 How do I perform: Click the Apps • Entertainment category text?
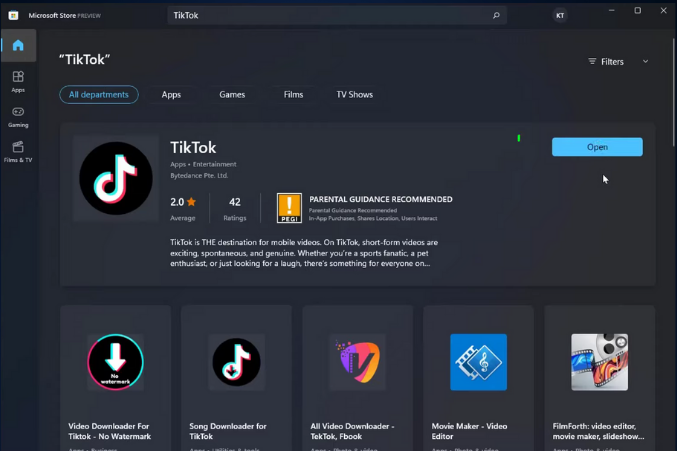pyautogui.click(x=203, y=164)
